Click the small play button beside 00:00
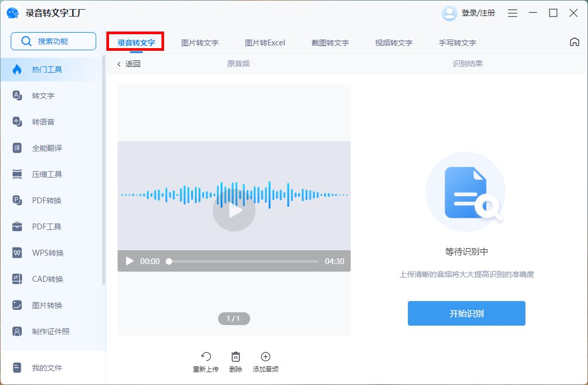588x385 pixels. click(130, 261)
